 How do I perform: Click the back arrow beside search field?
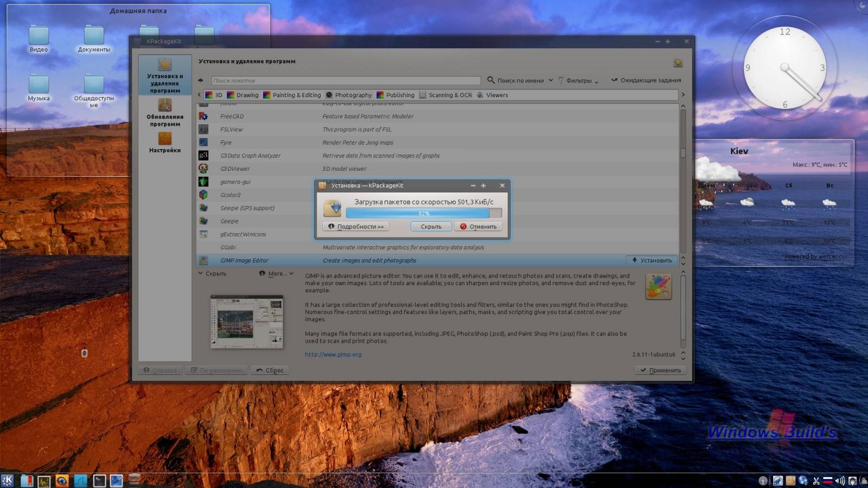click(201, 80)
